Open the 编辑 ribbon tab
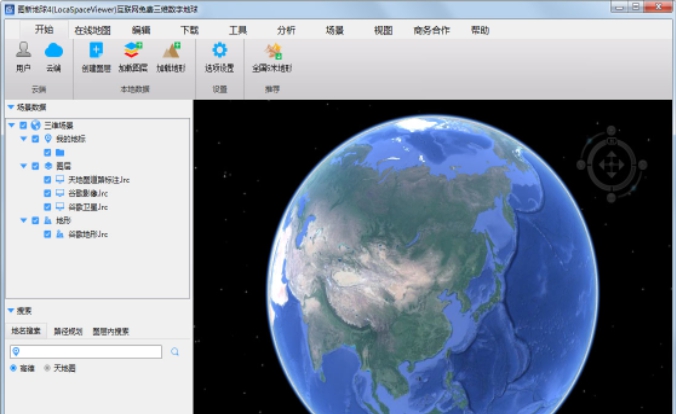The height and width of the screenshot is (414, 676). tap(141, 30)
